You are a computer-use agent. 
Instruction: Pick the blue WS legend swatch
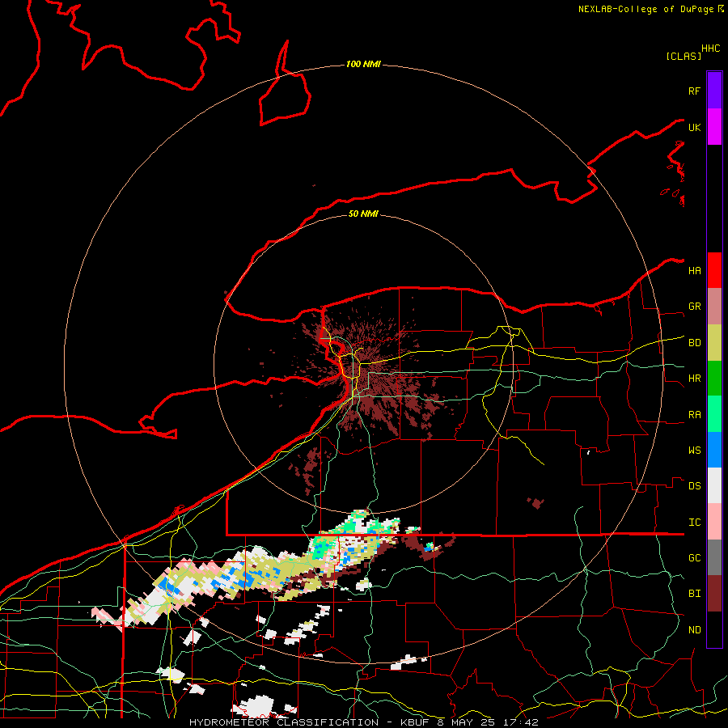[x=714, y=450]
